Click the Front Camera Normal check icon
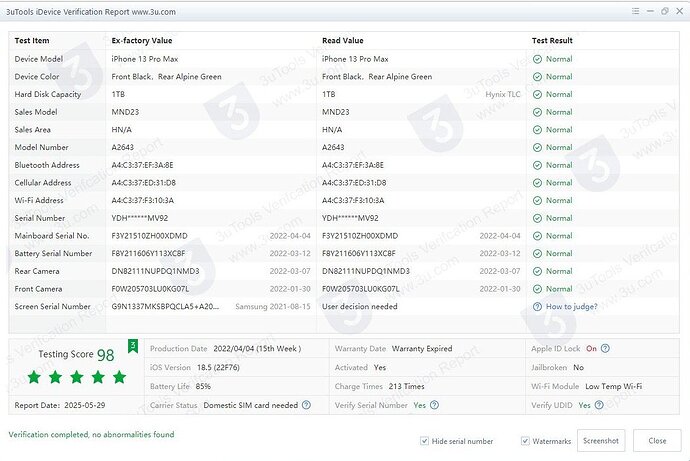The image size is (690, 461). tap(537, 289)
